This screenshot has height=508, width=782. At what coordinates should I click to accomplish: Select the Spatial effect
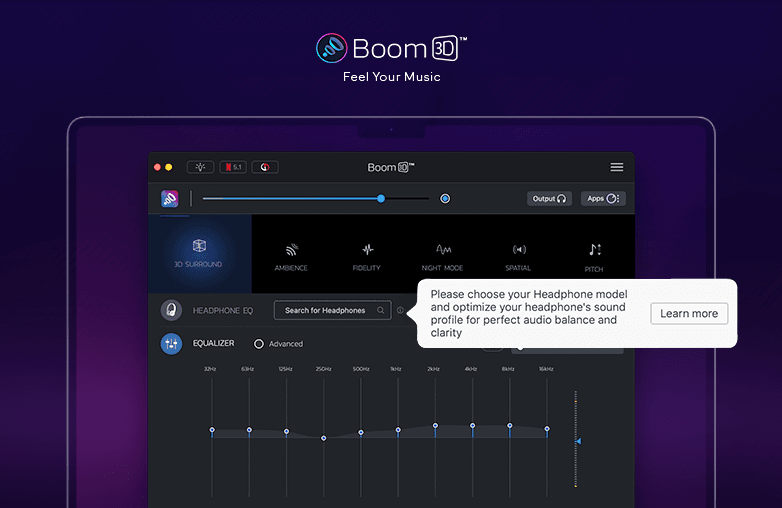[x=518, y=257]
